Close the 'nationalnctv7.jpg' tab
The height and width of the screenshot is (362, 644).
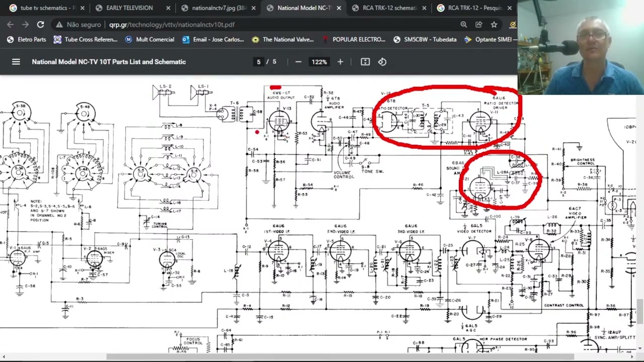click(254, 8)
